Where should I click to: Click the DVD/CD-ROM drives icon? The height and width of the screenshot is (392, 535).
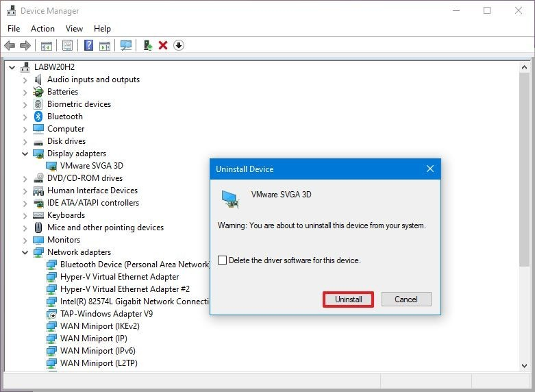(38, 178)
